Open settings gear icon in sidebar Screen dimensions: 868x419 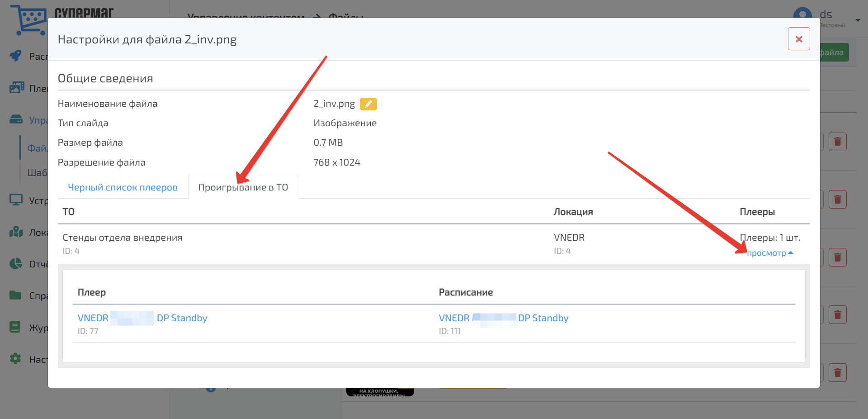[x=15, y=358]
